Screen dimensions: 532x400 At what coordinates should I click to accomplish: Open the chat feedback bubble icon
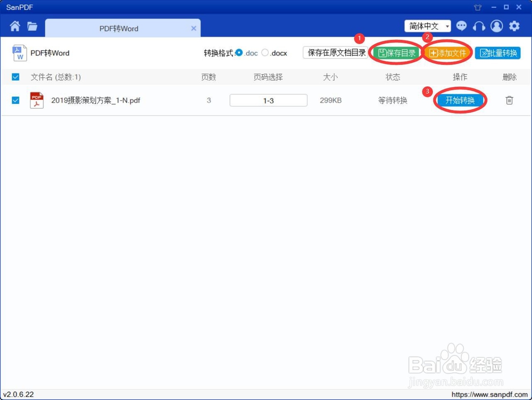[461, 26]
